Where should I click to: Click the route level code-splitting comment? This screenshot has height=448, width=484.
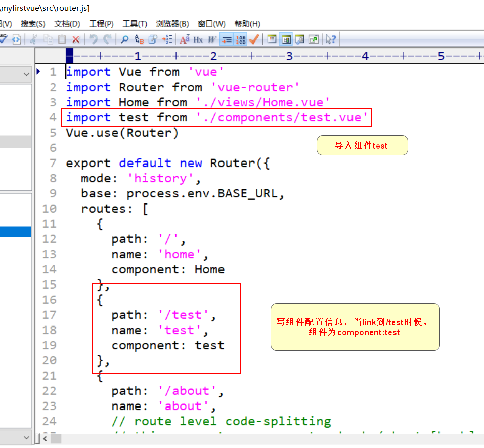222,421
